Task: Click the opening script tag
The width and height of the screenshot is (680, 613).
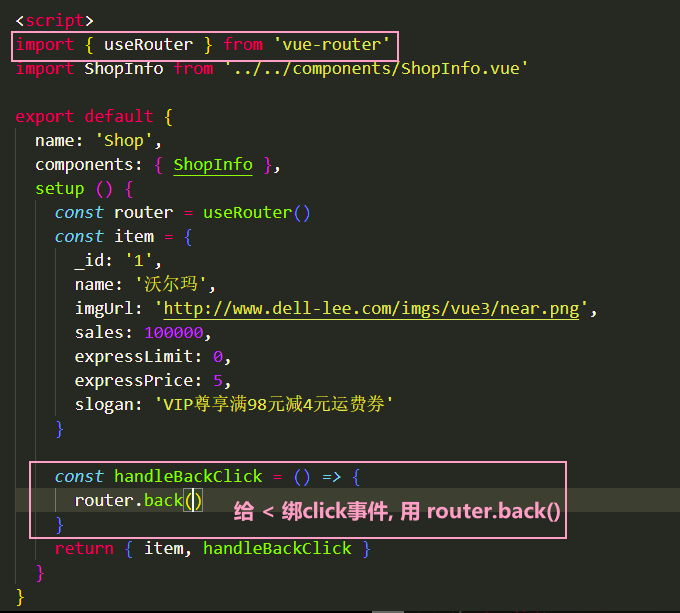Action: (x=55, y=20)
